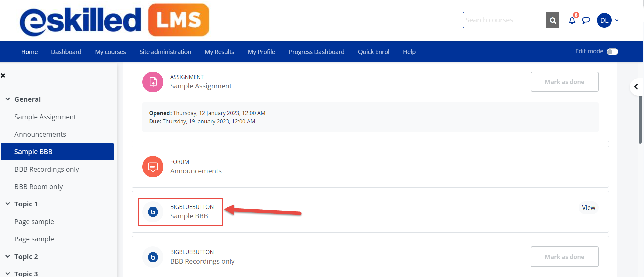Screen dimensions: 644x277
Task: Click the View button for Sample BBB
Action: click(589, 208)
